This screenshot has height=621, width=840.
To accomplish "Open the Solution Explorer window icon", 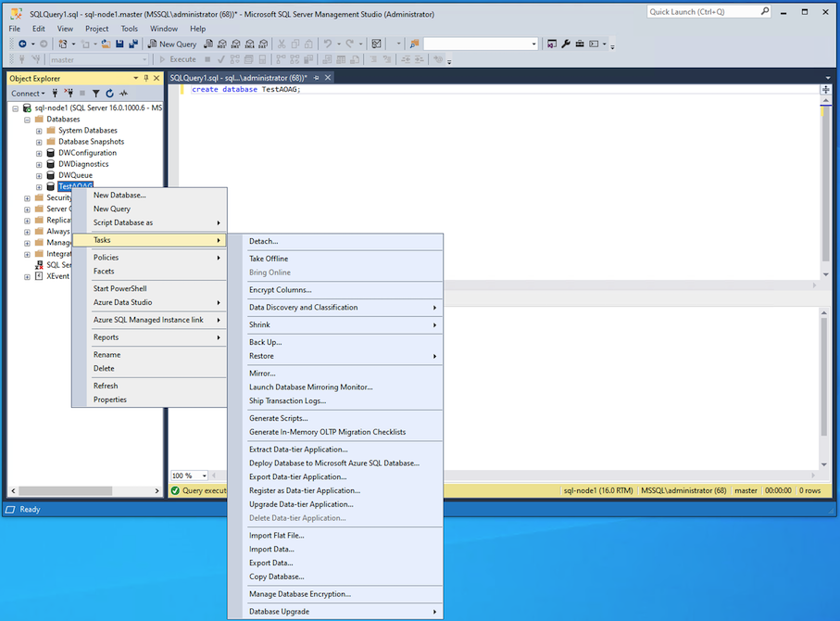I will pyautogui.click(x=552, y=44).
